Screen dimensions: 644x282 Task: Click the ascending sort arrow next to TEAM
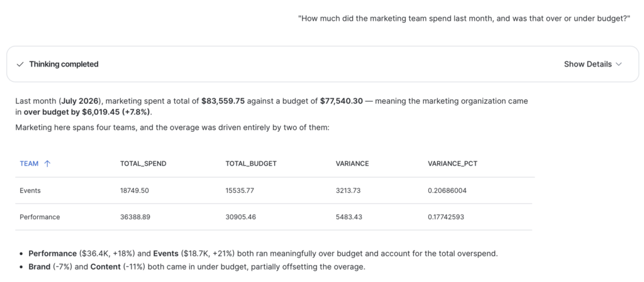(x=47, y=163)
